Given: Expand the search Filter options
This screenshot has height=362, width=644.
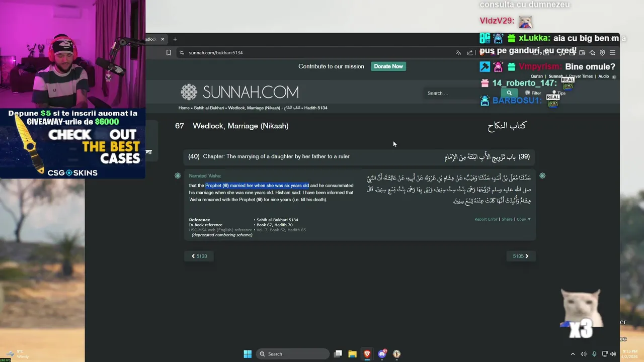Looking at the screenshot, I should [x=533, y=93].
